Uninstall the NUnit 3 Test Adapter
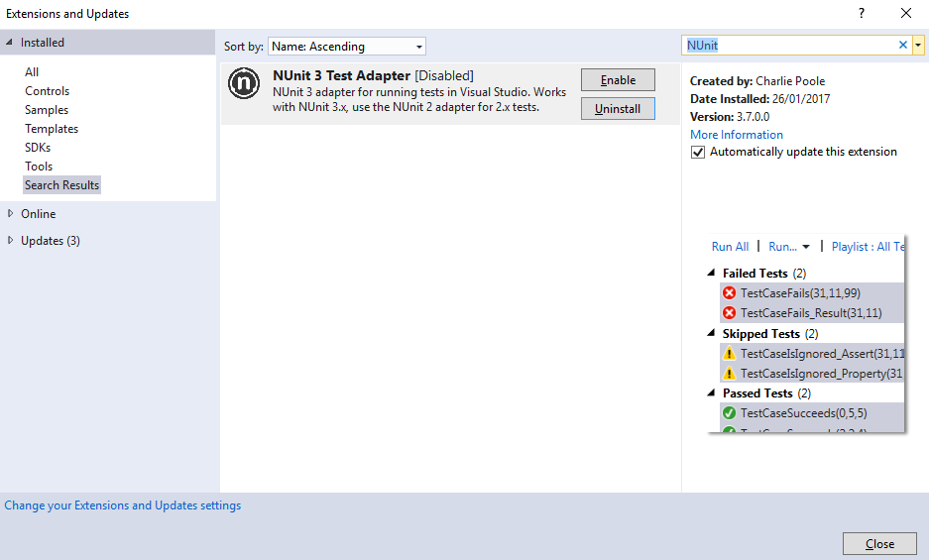This screenshot has width=929, height=560. coord(618,109)
